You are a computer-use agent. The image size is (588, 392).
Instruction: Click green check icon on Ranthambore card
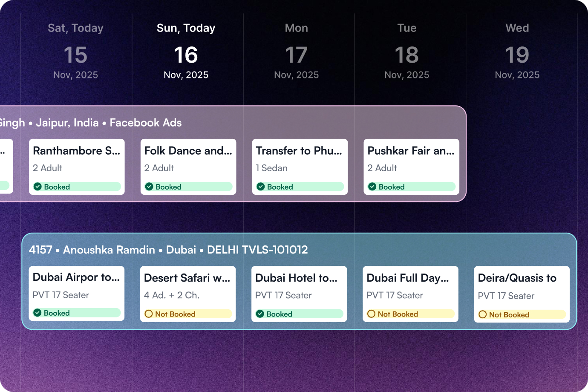tap(37, 187)
